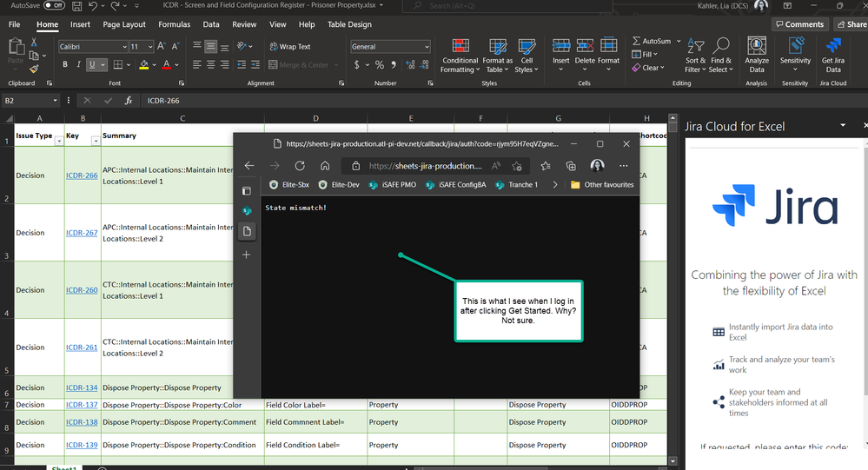Toggle the AutoSave switch

54,5
